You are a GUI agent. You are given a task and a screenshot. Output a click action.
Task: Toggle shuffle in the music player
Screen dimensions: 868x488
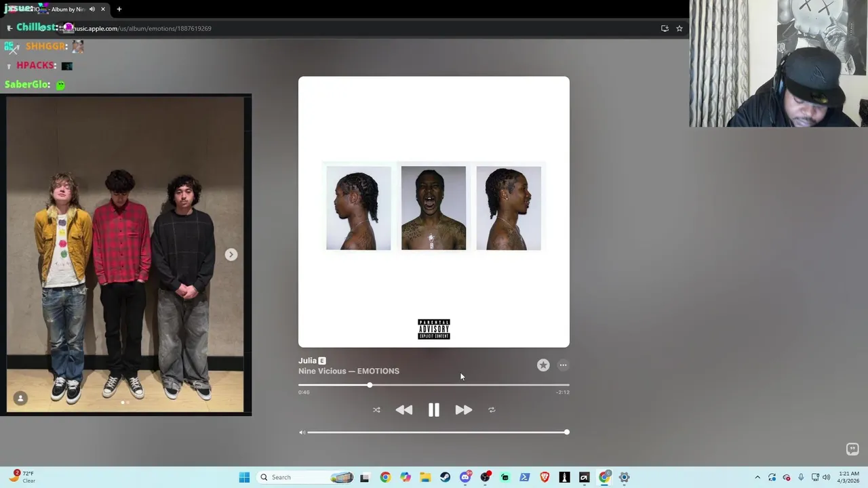point(376,410)
